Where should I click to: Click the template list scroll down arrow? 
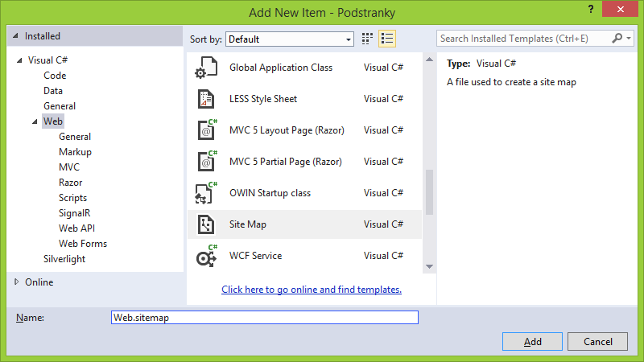[429, 266]
